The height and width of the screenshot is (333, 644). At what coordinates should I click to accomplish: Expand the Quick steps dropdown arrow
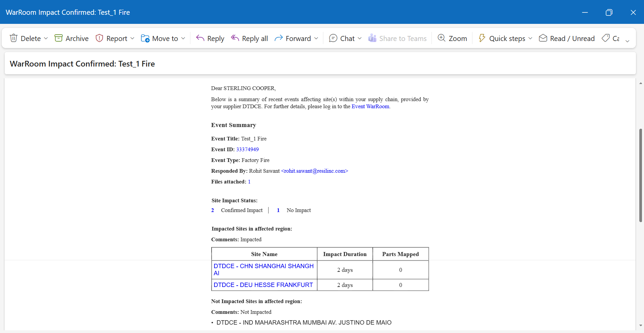(530, 38)
